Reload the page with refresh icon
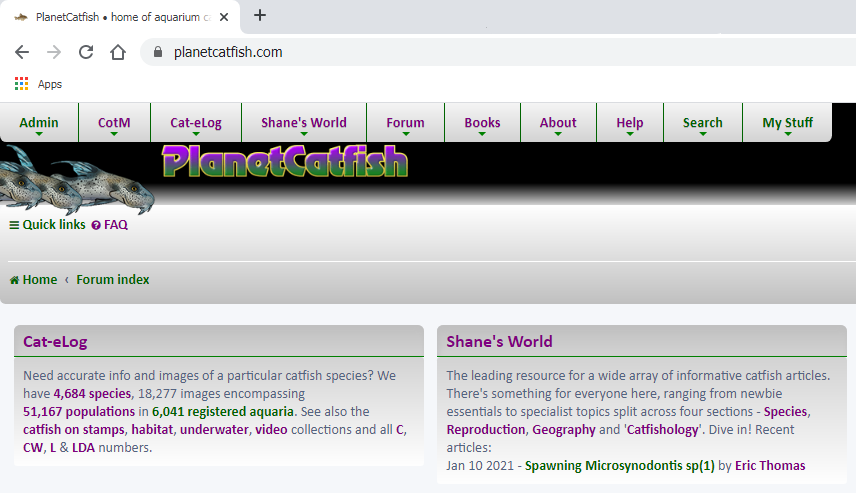856x493 pixels. pos(86,52)
